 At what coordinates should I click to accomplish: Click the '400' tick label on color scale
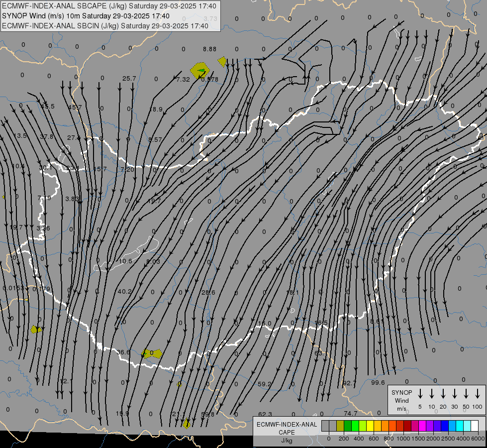[x=359, y=439]
